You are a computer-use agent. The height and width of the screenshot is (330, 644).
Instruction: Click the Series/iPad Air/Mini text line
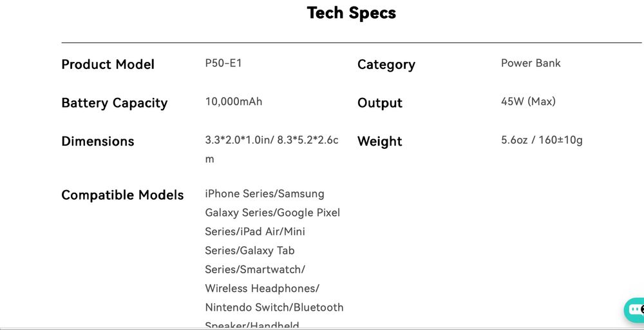(x=255, y=231)
